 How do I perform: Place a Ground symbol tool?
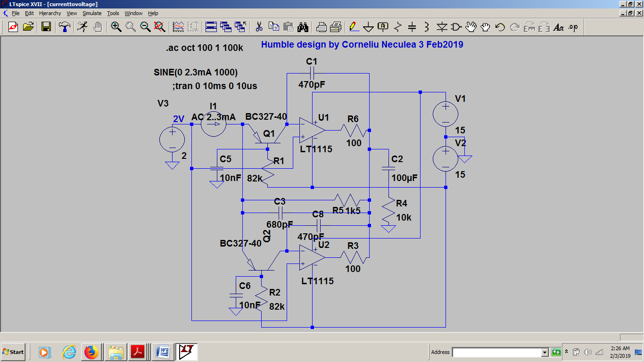tap(368, 27)
